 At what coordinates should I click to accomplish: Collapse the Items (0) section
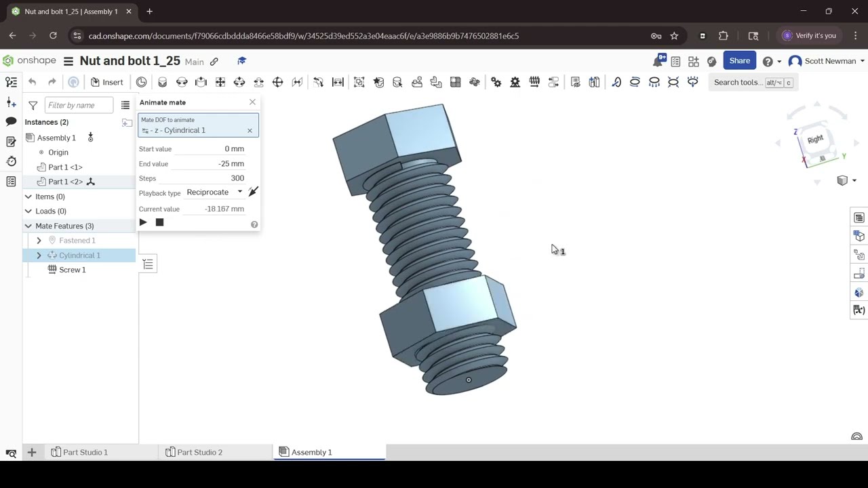click(28, 197)
